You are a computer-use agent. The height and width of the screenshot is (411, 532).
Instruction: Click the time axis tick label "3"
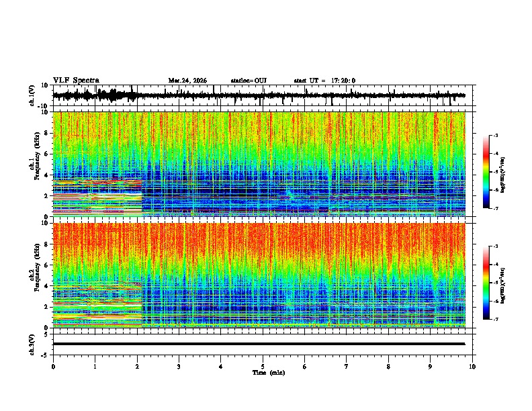179,367
